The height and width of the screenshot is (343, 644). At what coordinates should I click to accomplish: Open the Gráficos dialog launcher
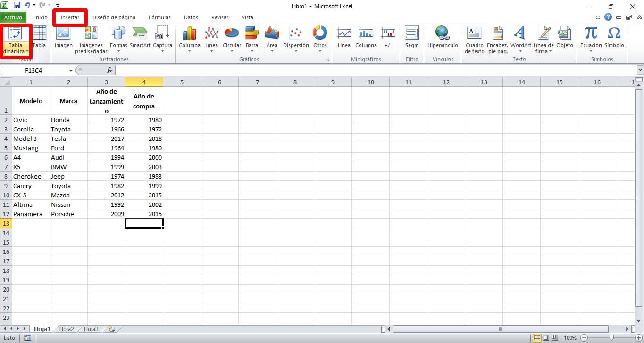(327, 60)
